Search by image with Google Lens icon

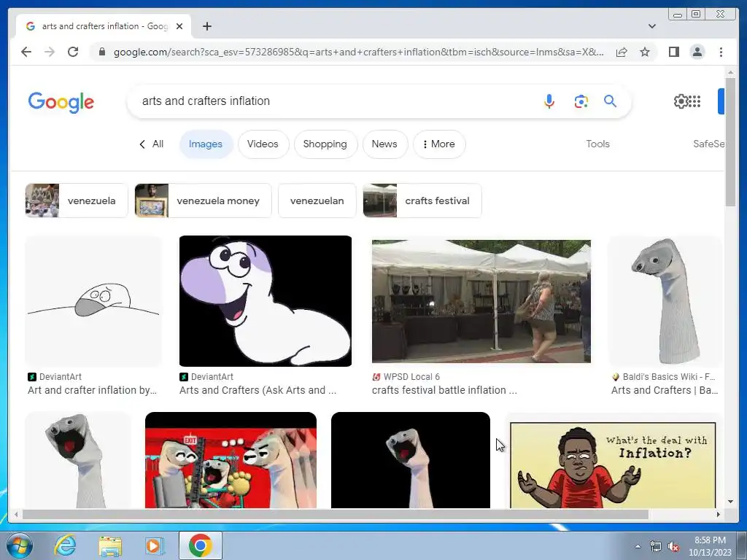pyautogui.click(x=581, y=101)
